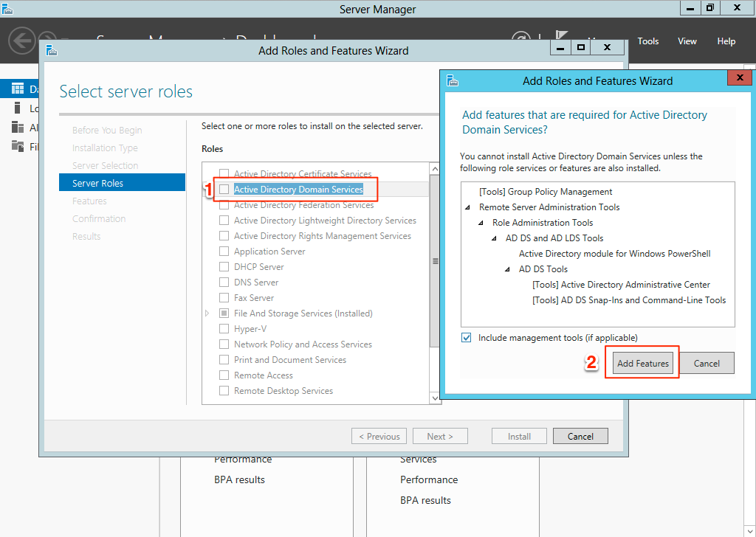The height and width of the screenshot is (537, 756).
Task: Collapse AD DS and AD LDS Tools node
Action: click(x=494, y=238)
